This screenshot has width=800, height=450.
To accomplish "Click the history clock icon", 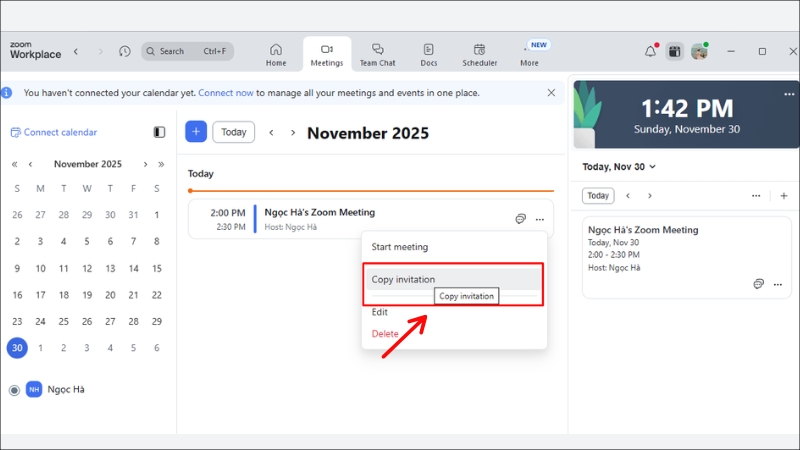I will (x=124, y=51).
